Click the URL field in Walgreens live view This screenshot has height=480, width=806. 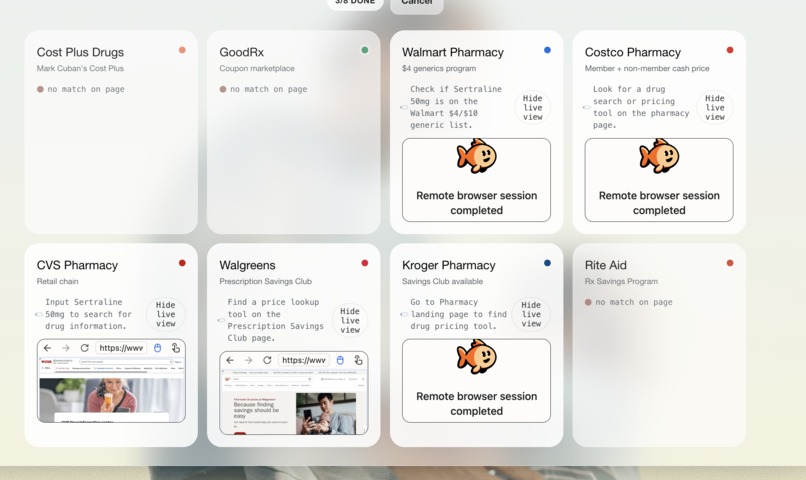click(304, 360)
